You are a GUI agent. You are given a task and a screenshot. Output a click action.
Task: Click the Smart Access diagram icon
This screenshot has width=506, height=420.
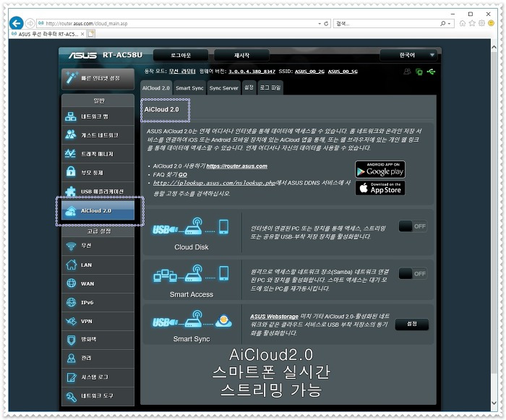click(x=191, y=274)
